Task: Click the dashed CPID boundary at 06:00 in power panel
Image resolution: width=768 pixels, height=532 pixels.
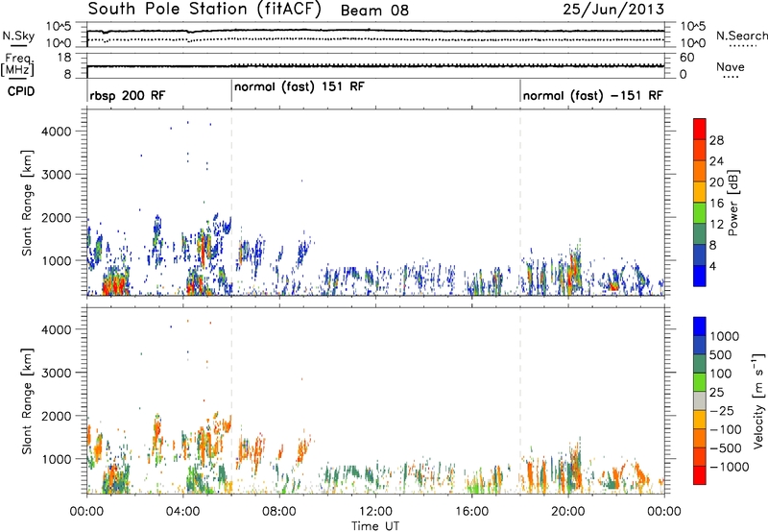Action: [231, 202]
